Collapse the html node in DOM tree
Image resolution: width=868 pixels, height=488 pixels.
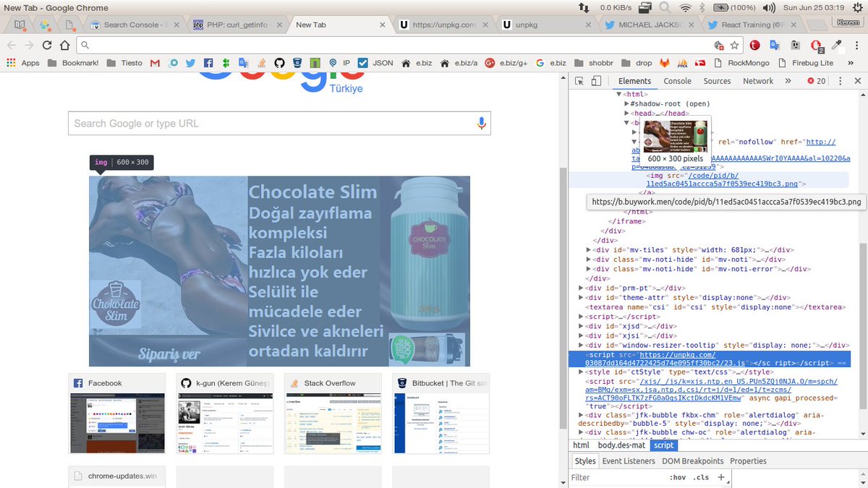pos(619,94)
